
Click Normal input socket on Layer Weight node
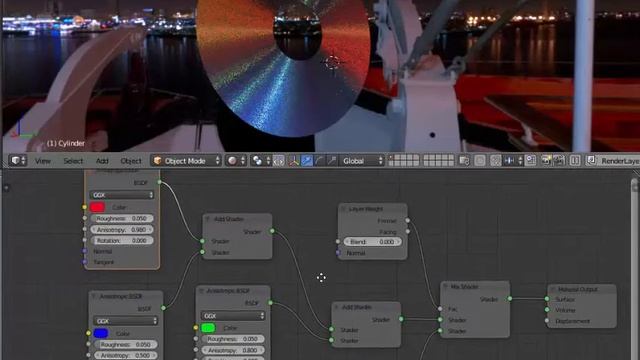point(338,253)
